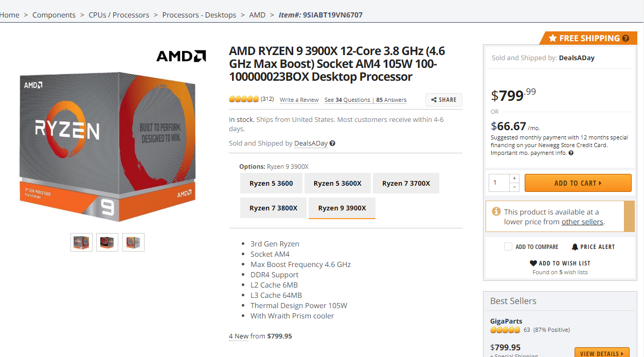Click the Free Shipping help question mark
The width and height of the screenshot is (644, 357).
tap(625, 38)
